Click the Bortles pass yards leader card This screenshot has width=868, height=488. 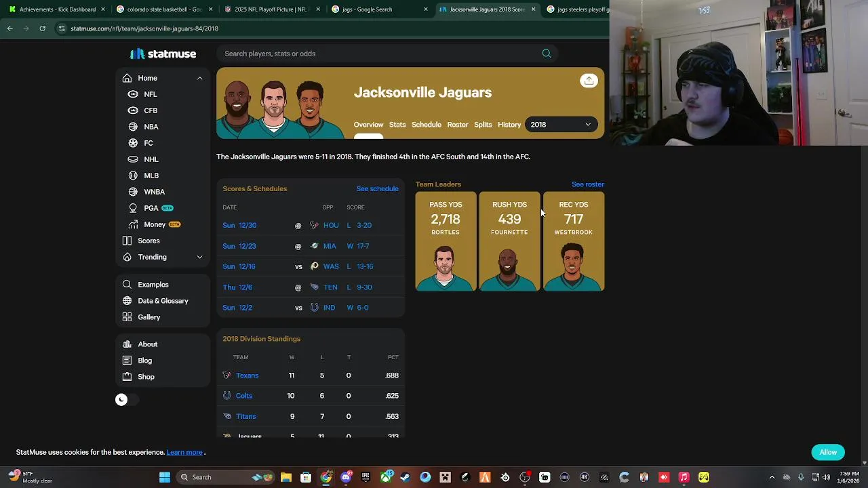click(446, 242)
